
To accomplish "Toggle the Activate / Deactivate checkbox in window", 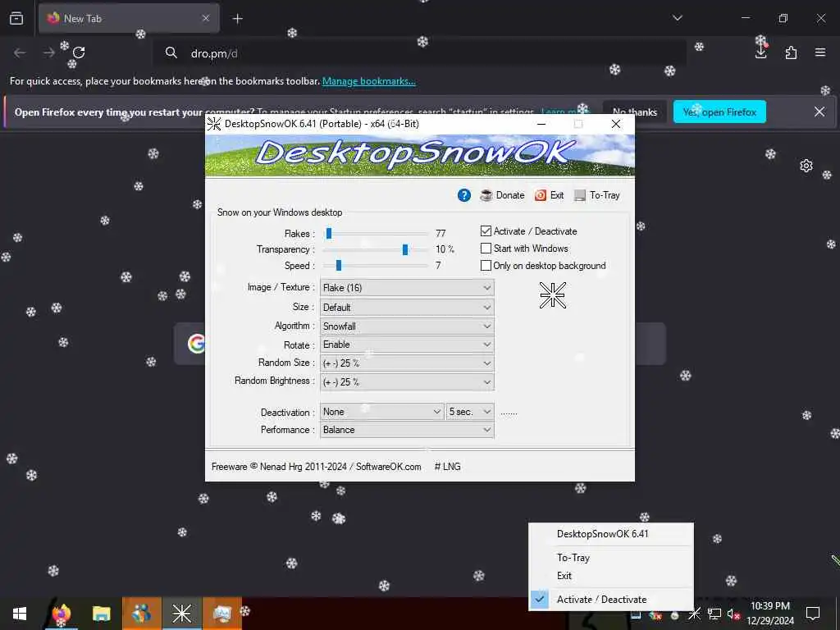I will tap(486, 231).
